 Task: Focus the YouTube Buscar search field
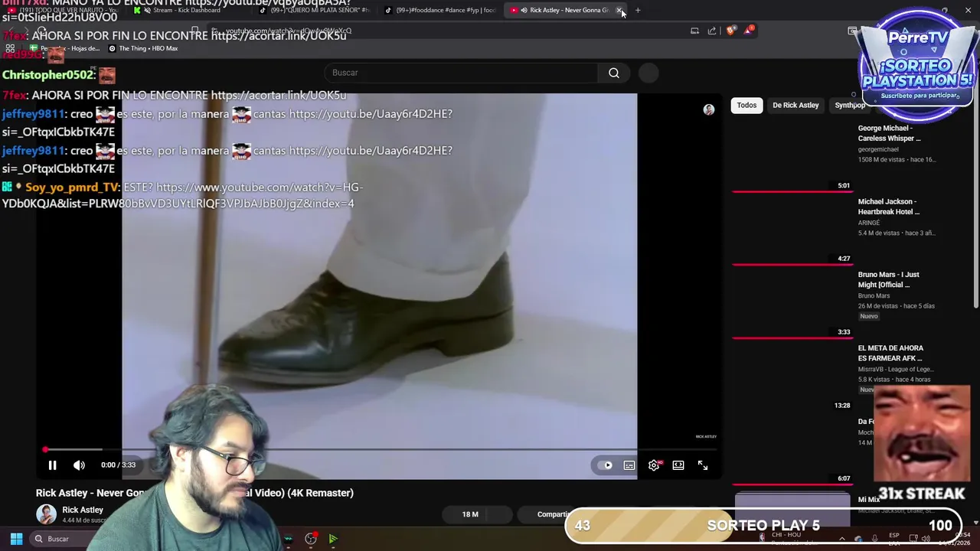tap(462, 73)
